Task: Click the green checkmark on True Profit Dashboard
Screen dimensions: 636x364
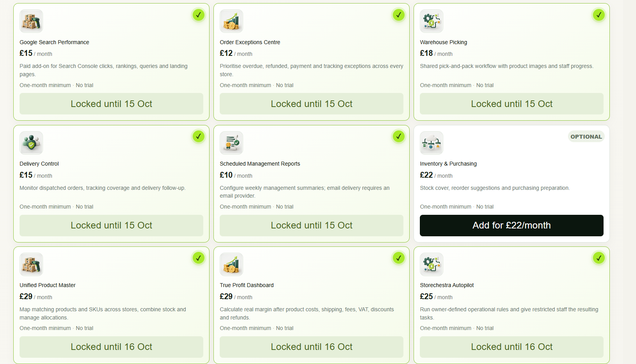Action: click(x=399, y=258)
